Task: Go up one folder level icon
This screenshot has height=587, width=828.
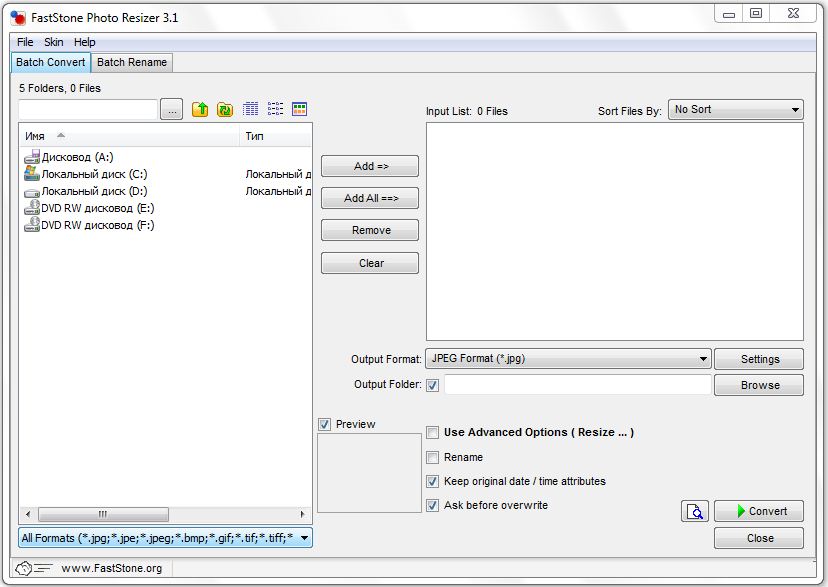Action: (200, 109)
